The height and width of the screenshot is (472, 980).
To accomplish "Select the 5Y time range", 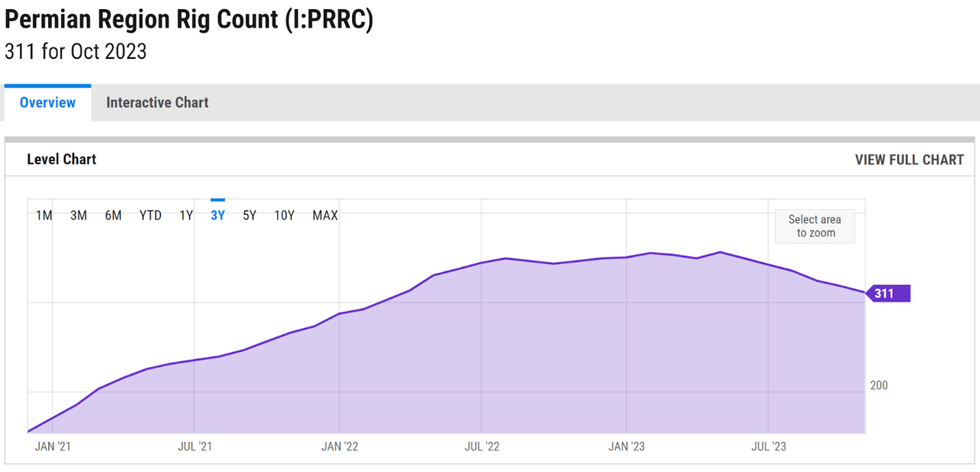I will 249,215.
